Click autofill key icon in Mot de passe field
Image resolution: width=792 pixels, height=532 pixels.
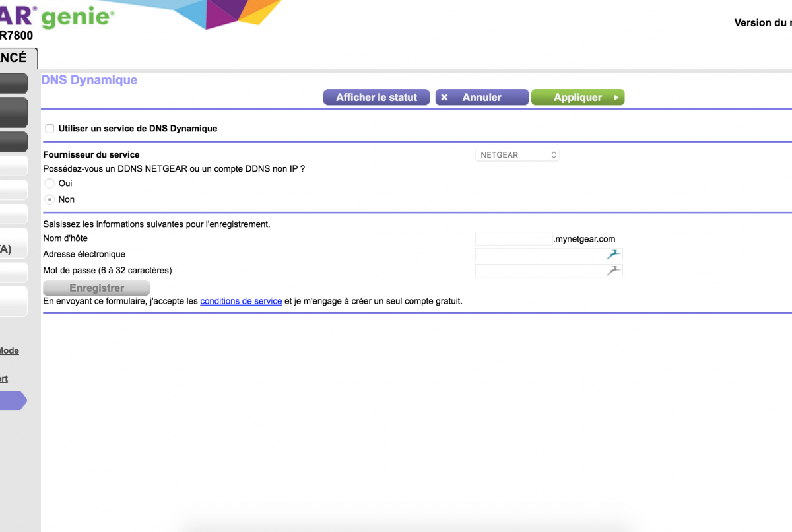[x=614, y=271]
